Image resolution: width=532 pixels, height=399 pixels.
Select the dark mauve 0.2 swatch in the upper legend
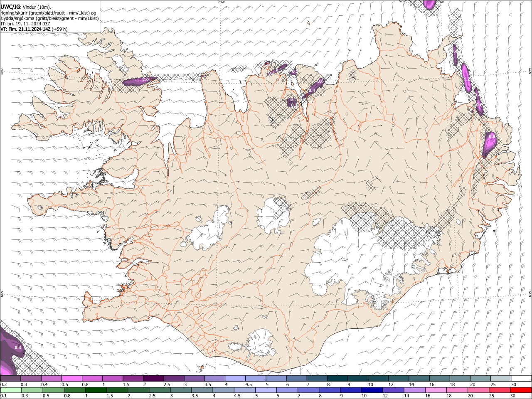pyautogui.click(x=10, y=378)
